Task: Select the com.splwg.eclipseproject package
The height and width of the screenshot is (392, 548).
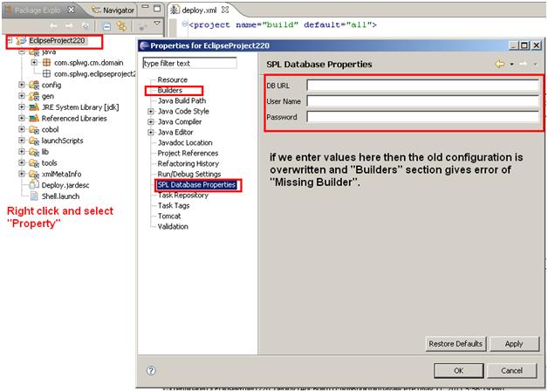Action: pos(94,74)
